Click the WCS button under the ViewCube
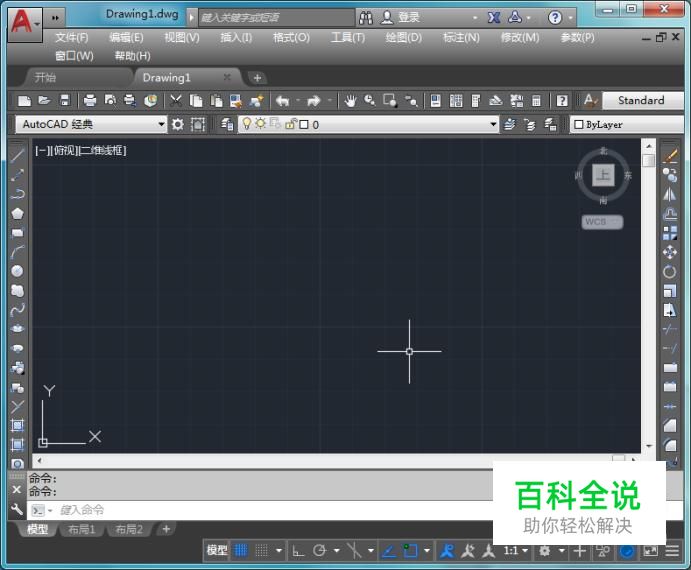Viewport: 691px width, 570px height. [x=602, y=222]
